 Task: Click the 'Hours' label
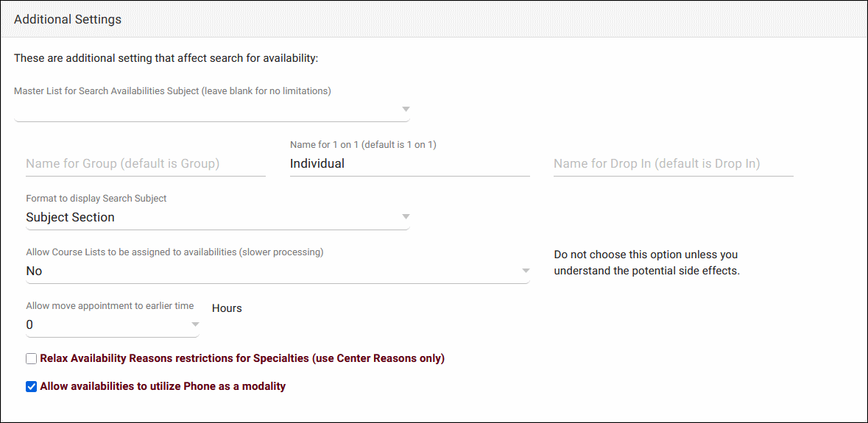227,308
